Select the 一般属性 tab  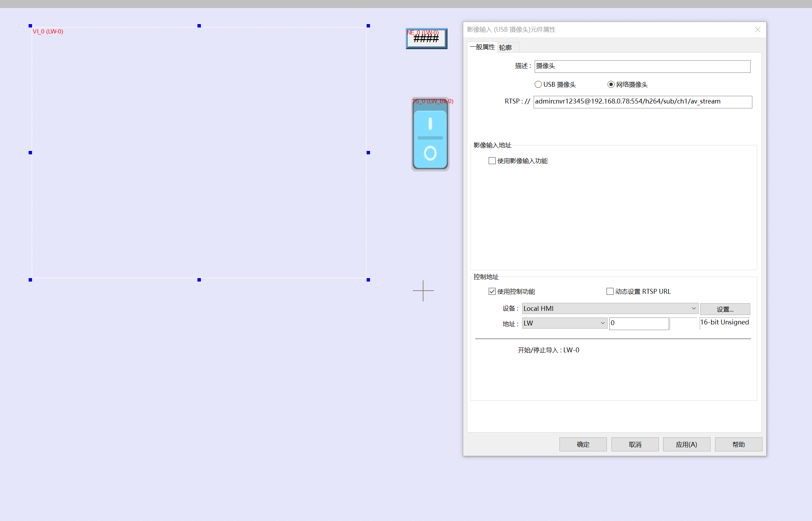483,47
